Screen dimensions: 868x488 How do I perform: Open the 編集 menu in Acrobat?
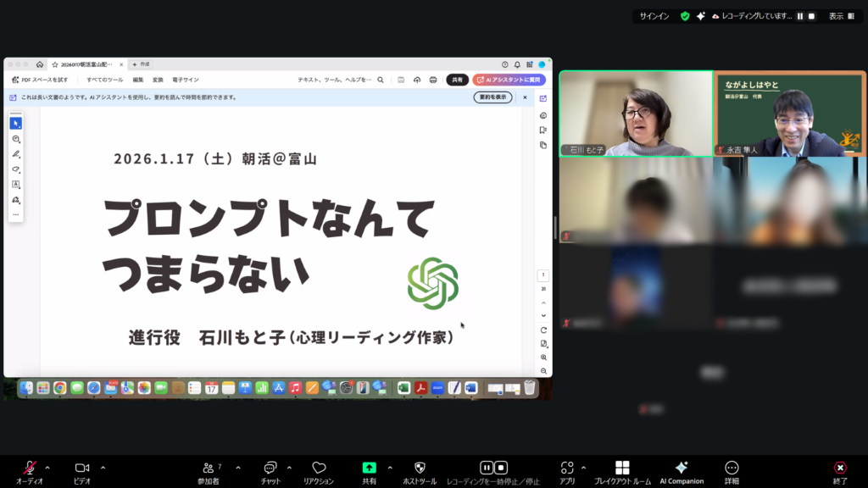(x=138, y=80)
